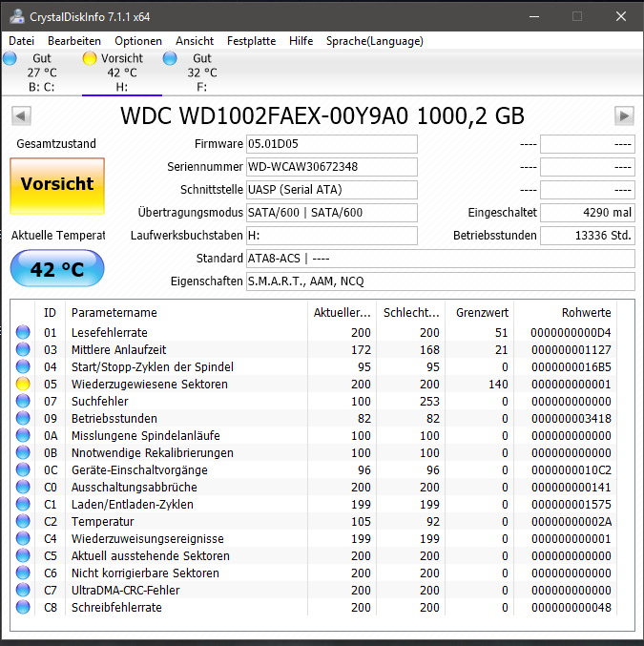Click the Laufwerksbuchstaben field H:
Screen dimensions: 644x646
(x=332, y=236)
